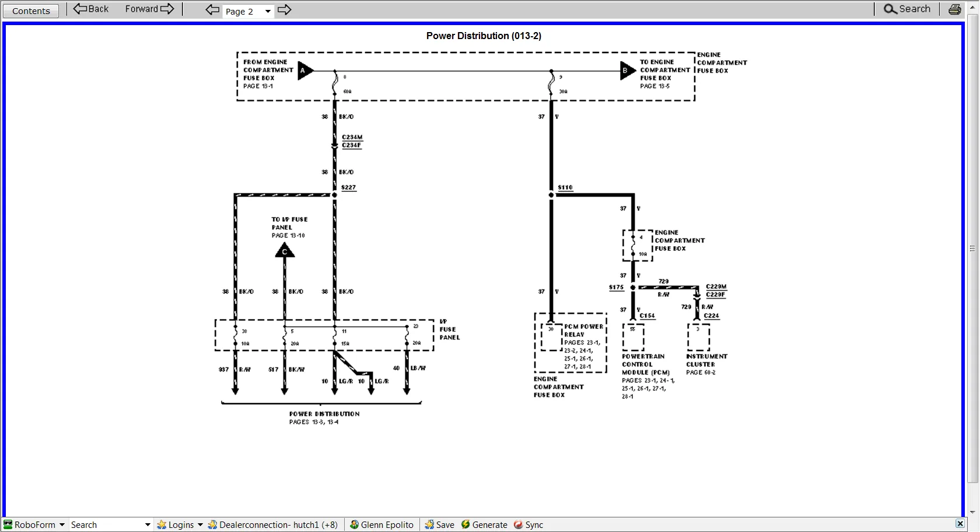This screenshot has width=980, height=532.
Task: Click the 'PAGE 13-1' reference text
Action: coord(258,86)
